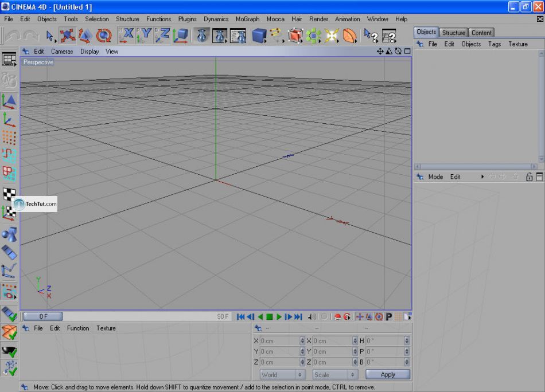Switch to the Content tab
545x392 pixels.
(x=481, y=33)
